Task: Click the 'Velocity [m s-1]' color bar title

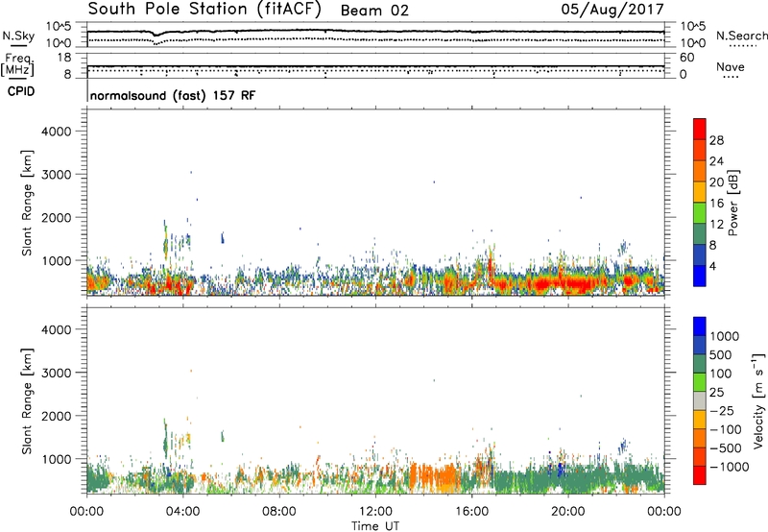Action: pos(758,401)
